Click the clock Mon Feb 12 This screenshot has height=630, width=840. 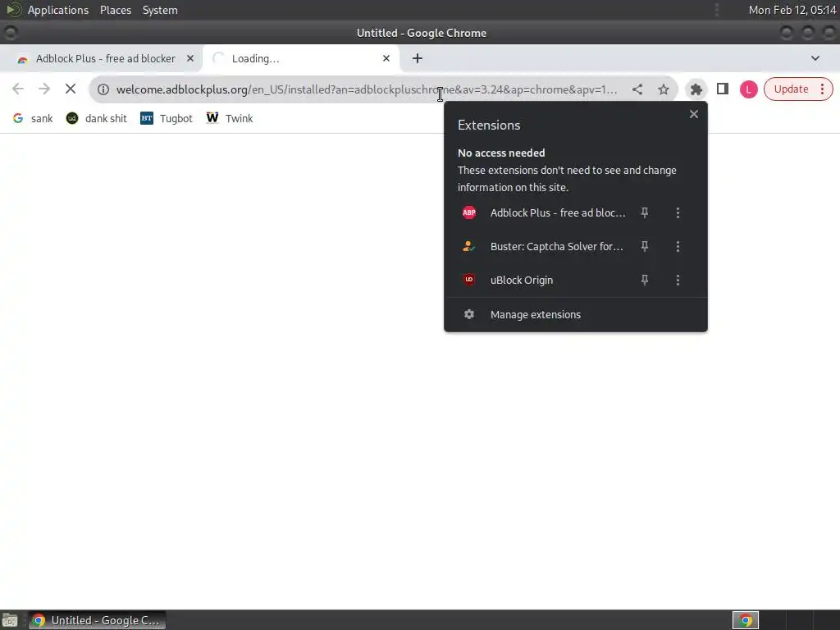coord(792,10)
